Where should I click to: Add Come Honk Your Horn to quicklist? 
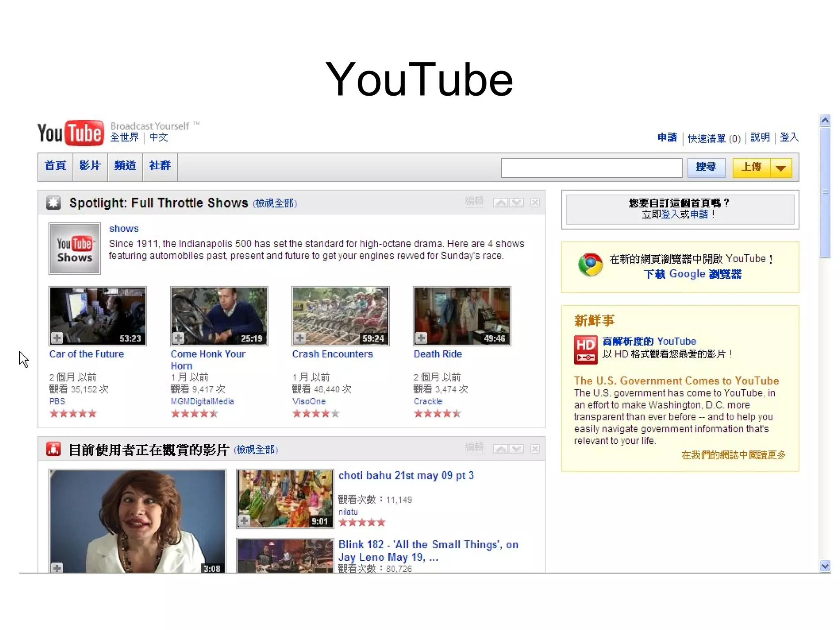pyautogui.click(x=178, y=338)
